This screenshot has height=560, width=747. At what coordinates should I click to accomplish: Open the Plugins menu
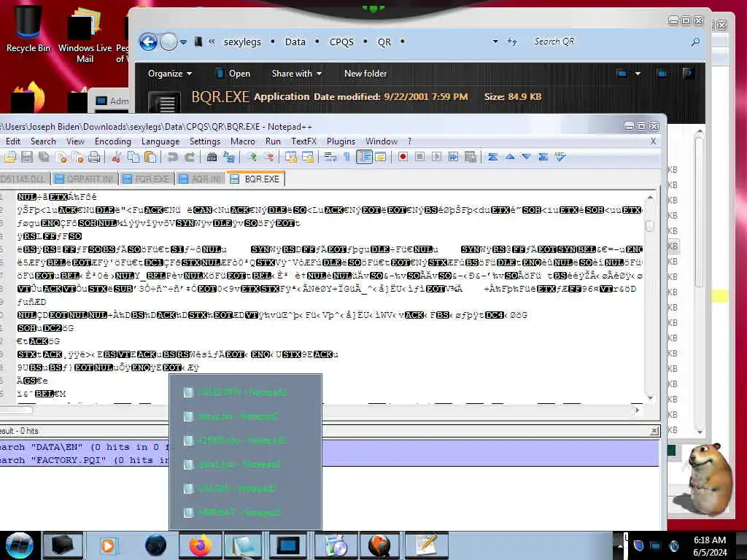pyautogui.click(x=341, y=141)
